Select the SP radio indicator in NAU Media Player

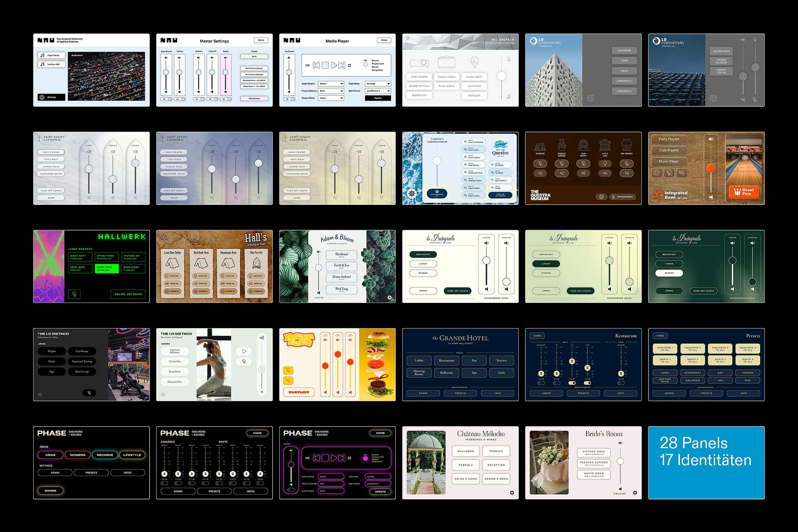(365, 64)
